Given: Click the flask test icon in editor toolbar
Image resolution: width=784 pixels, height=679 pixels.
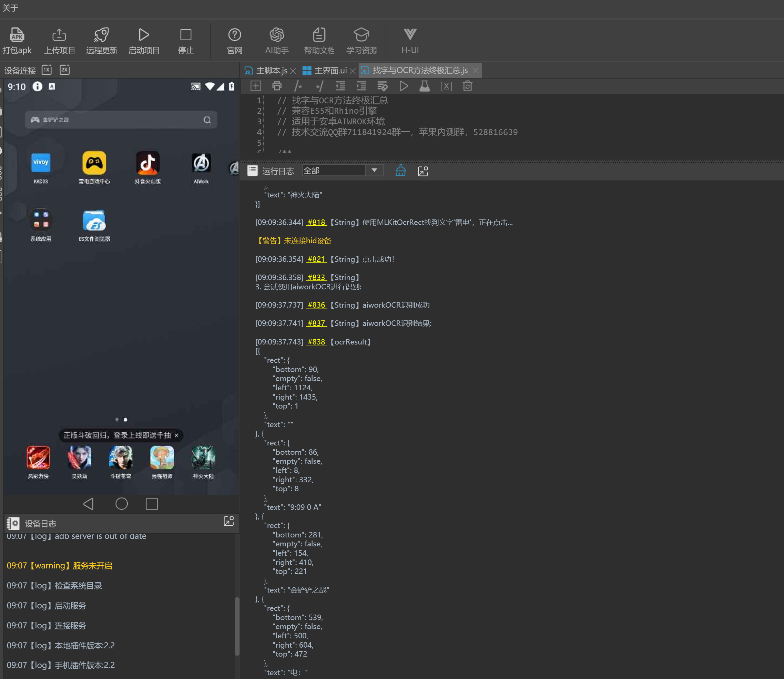Looking at the screenshot, I should 425,86.
